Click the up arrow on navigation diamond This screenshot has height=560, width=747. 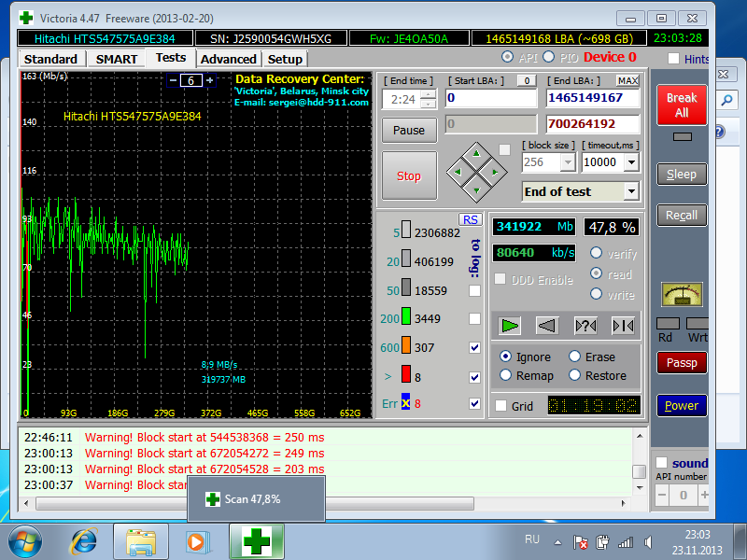pos(476,154)
